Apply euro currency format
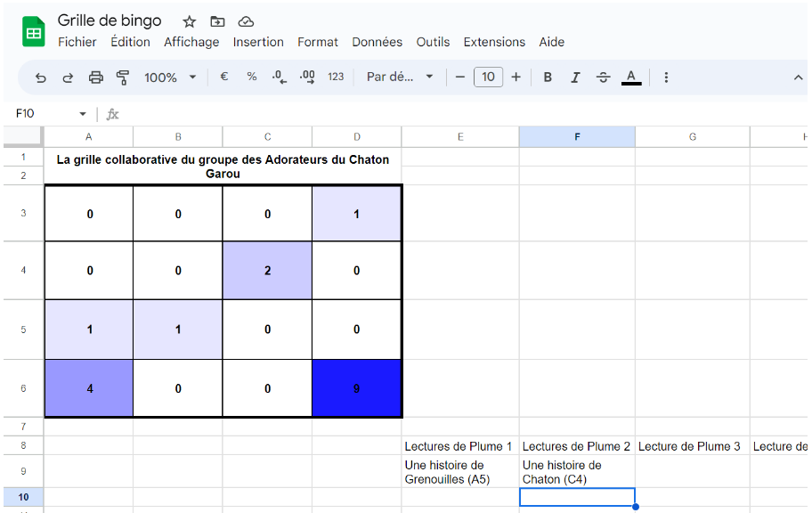This screenshot has height=513, width=812. click(x=223, y=77)
